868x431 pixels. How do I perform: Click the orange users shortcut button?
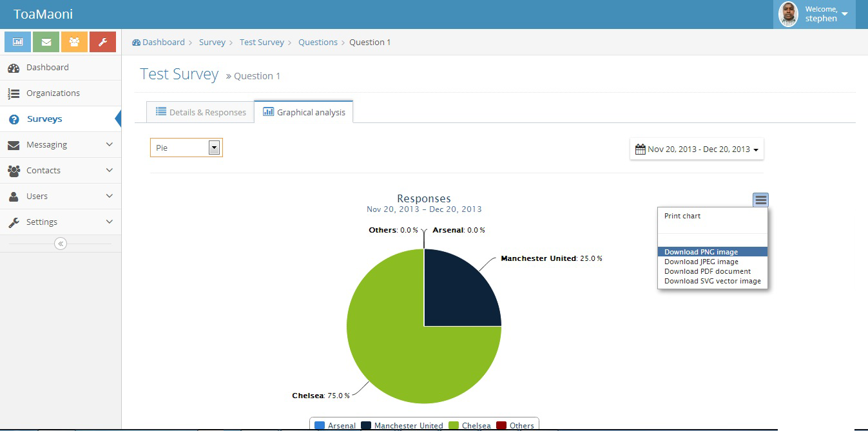[x=74, y=42]
